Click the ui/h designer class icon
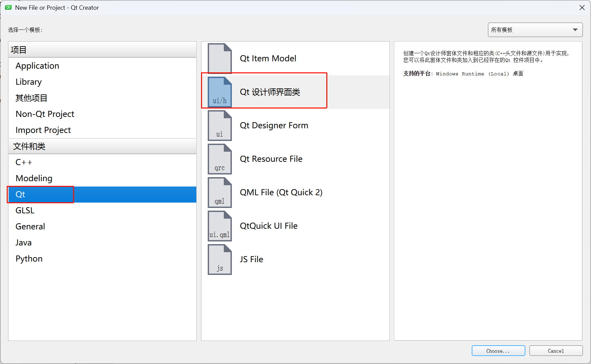This screenshot has height=364, width=591. [220, 92]
